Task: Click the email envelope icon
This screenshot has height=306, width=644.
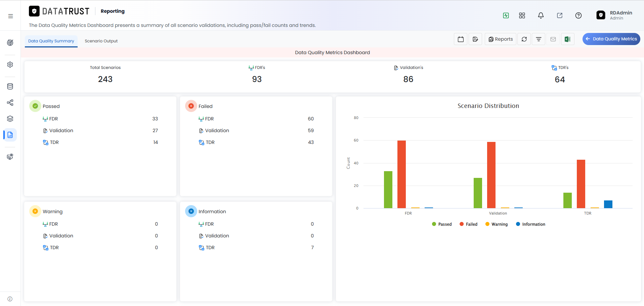Action: (553, 39)
